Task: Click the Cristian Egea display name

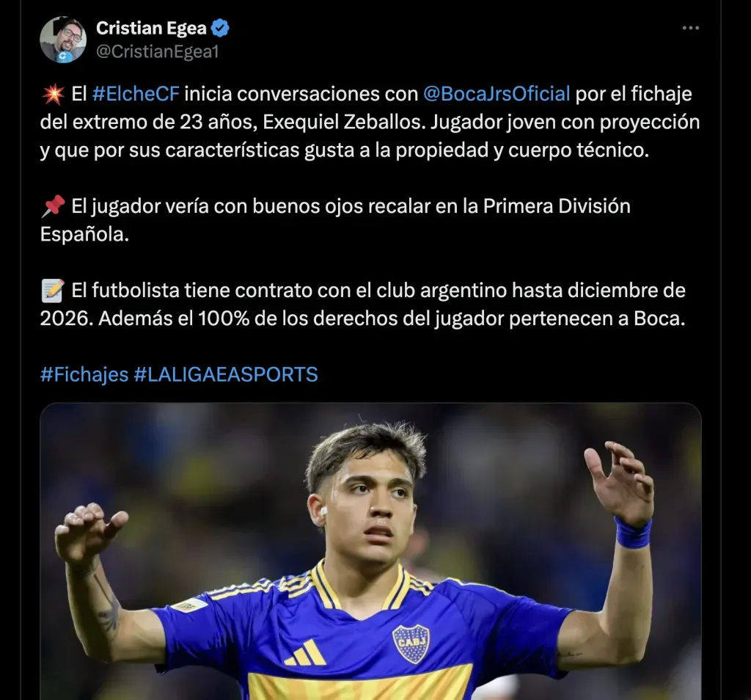Action: pos(151,29)
